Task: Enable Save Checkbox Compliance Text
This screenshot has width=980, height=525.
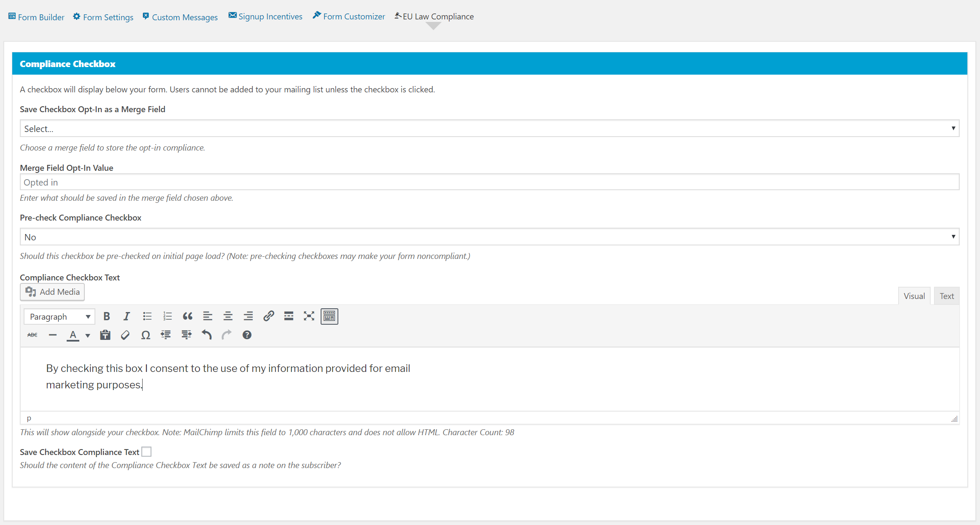Action: coord(146,452)
